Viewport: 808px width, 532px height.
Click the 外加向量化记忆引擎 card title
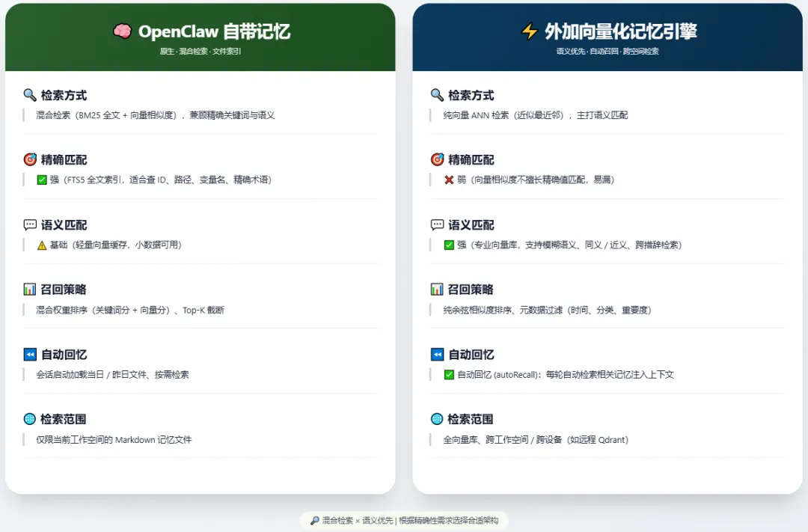pyautogui.click(x=621, y=31)
